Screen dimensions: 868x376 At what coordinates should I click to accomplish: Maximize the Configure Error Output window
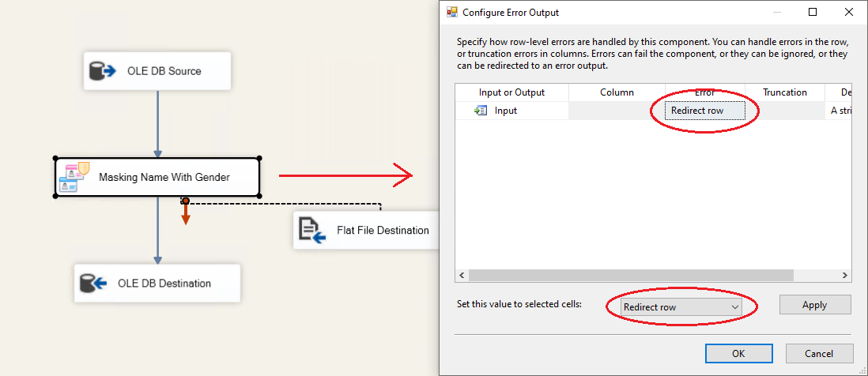[813, 13]
